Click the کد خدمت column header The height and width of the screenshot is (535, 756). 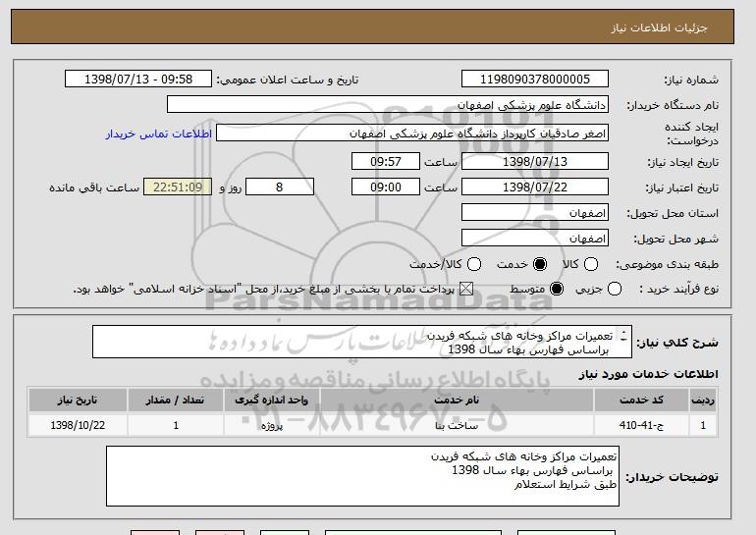pyautogui.click(x=641, y=401)
